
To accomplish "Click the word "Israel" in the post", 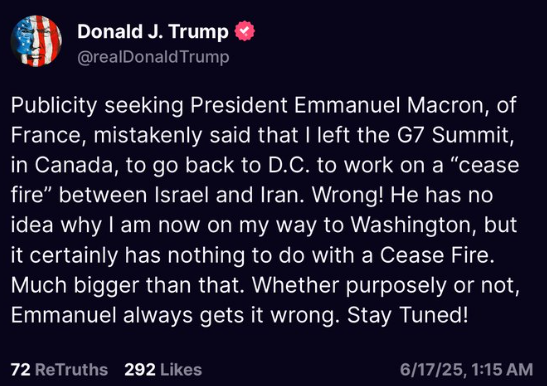I will pos(182,195).
